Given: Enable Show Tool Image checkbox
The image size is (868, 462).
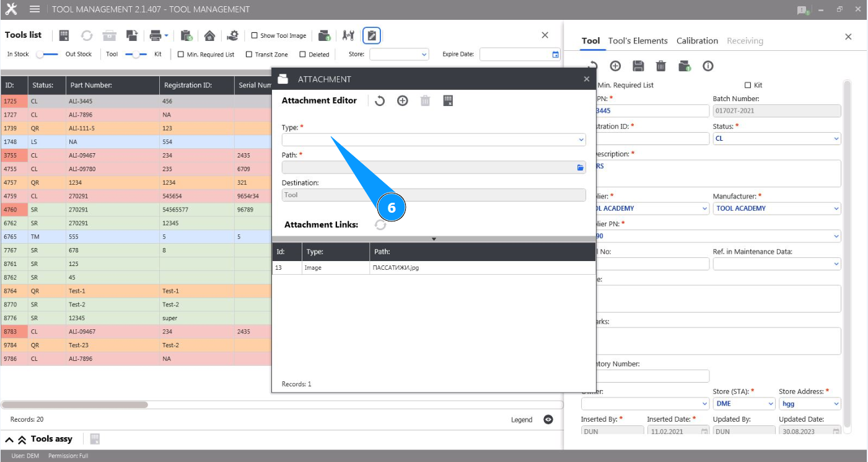Looking at the screenshot, I should (255, 35).
